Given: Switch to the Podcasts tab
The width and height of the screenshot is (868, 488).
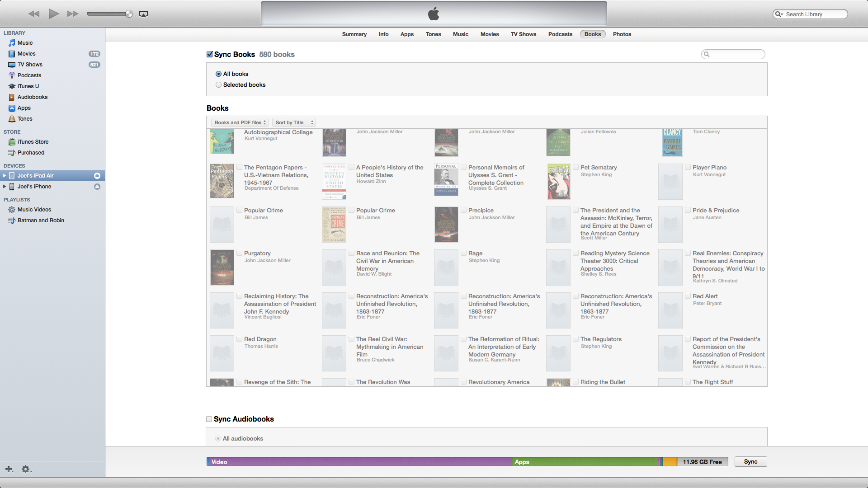Looking at the screenshot, I should click(x=560, y=34).
